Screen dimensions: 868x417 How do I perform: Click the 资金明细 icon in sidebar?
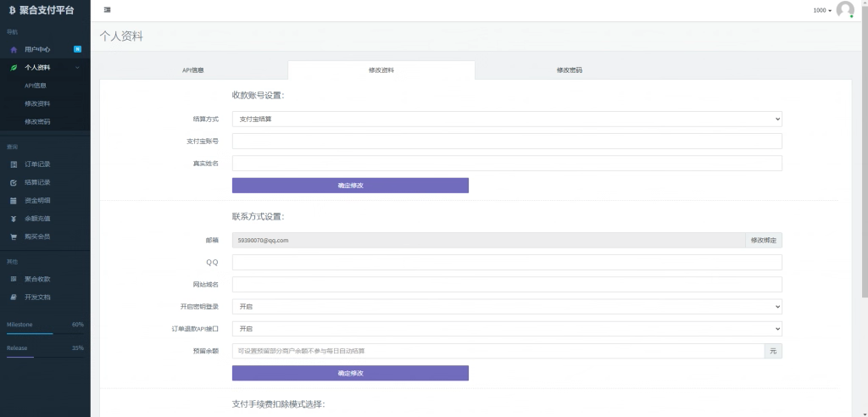(14, 201)
